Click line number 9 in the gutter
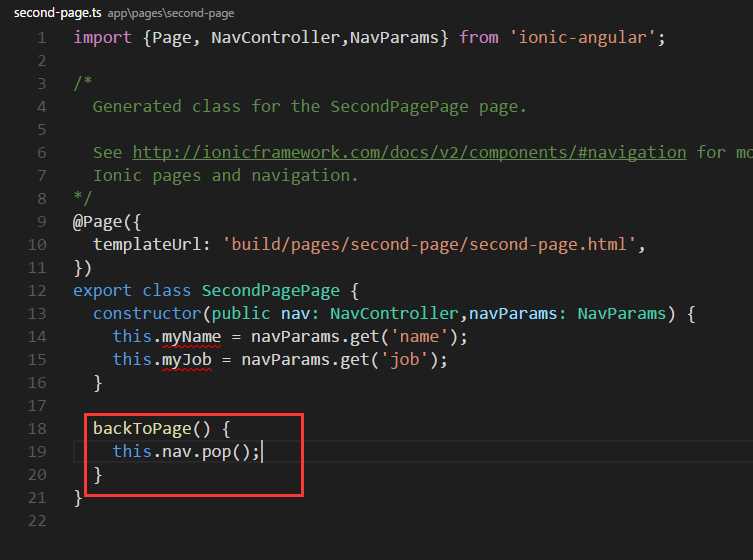 (42, 222)
